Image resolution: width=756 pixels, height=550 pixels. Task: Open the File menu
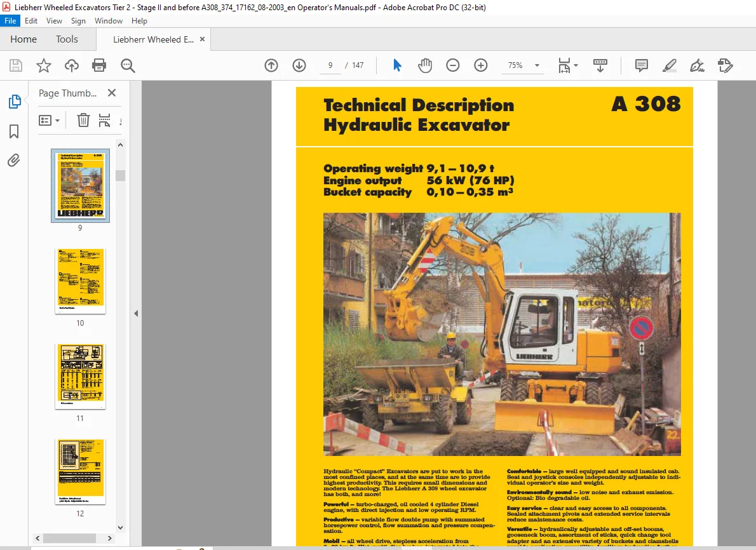(x=10, y=21)
